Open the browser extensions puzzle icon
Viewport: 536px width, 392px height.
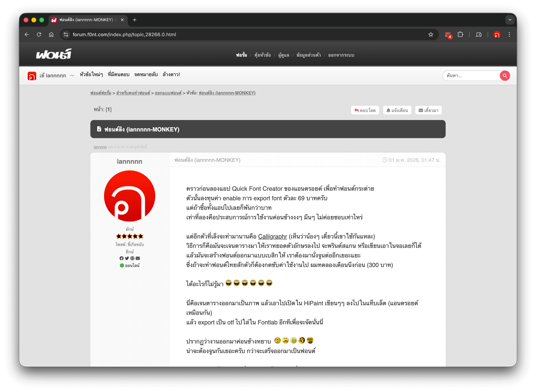460,35
